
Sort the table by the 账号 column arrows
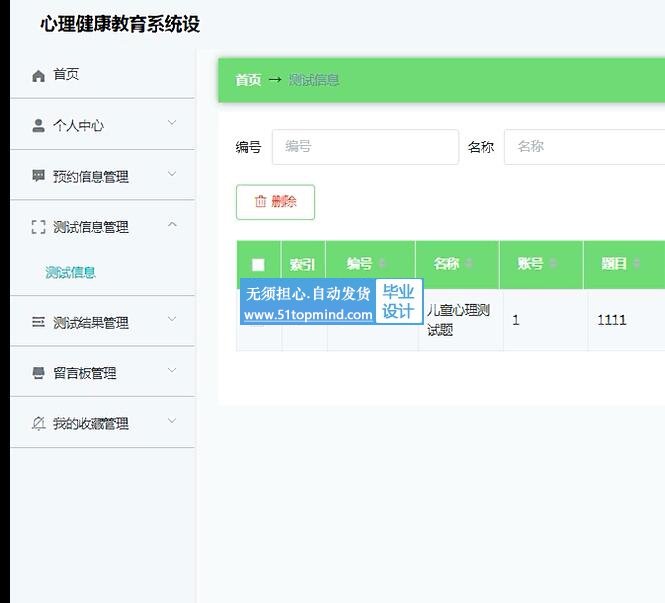click(553, 264)
